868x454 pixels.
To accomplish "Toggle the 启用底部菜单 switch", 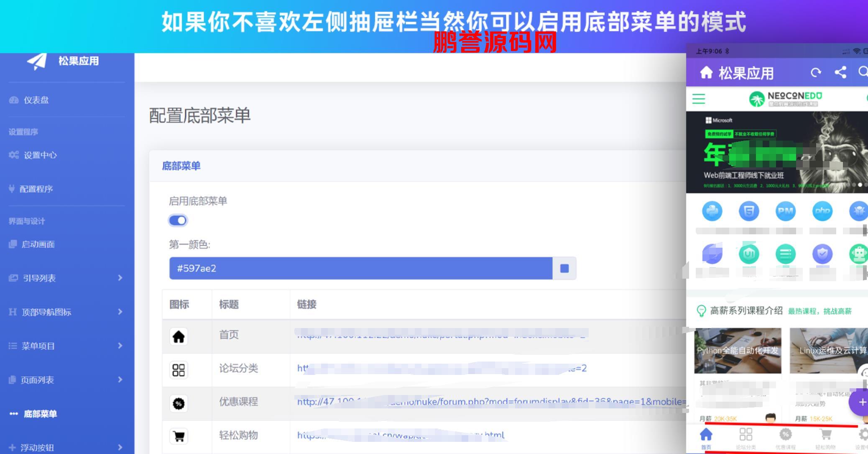I will [178, 221].
